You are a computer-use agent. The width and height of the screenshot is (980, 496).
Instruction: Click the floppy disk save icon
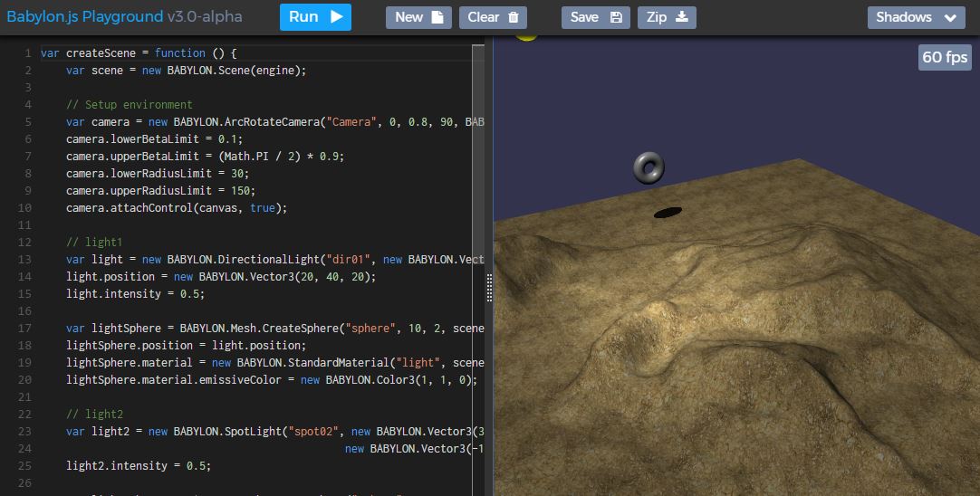616,17
